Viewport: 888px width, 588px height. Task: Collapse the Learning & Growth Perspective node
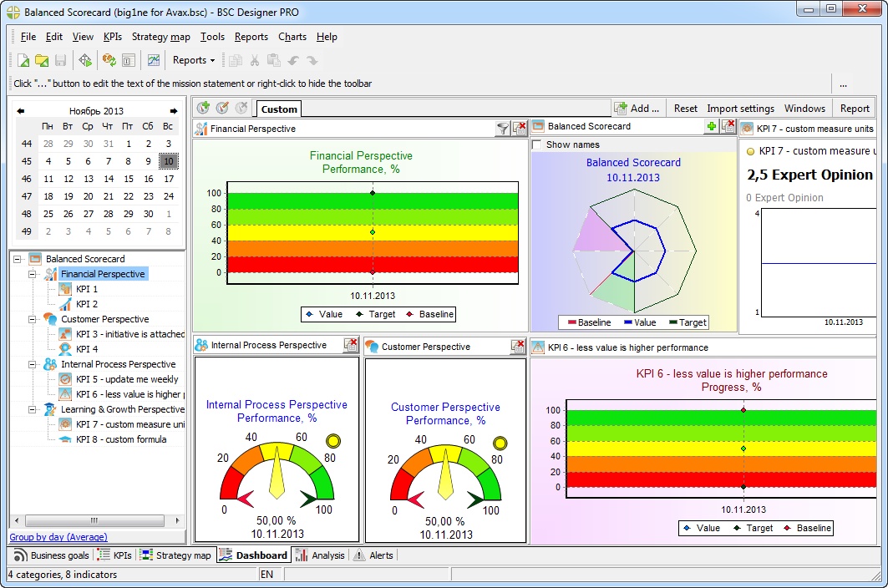pos(33,409)
